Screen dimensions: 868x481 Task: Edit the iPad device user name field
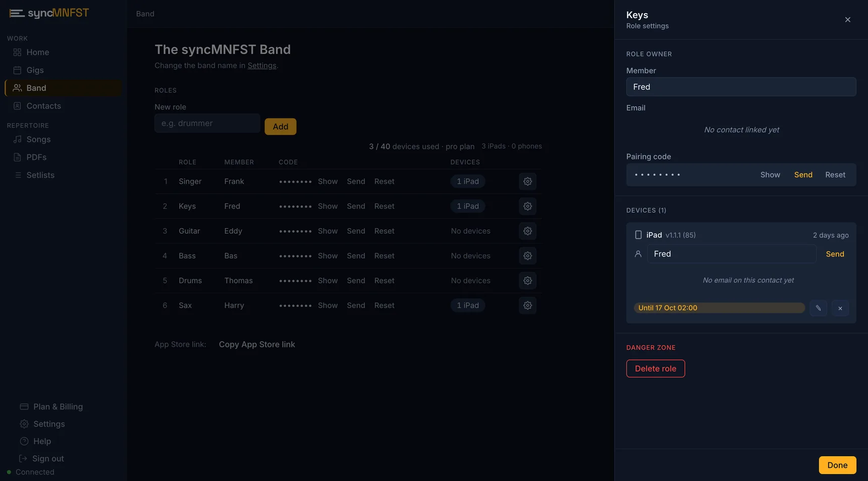click(732, 254)
